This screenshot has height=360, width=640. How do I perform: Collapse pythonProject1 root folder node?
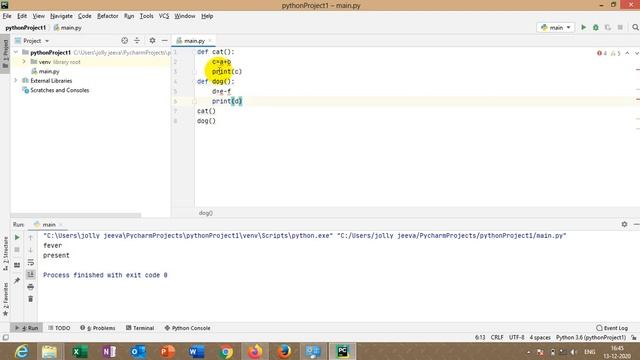click(x=16, y=52)
